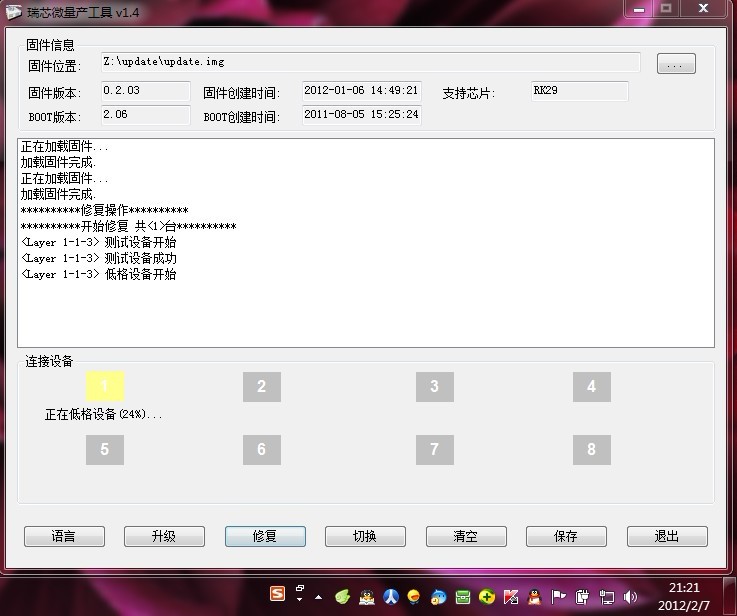Click Sogou input method S icon
The height and width of the screenshot is (616, 737).
(277, 594)
